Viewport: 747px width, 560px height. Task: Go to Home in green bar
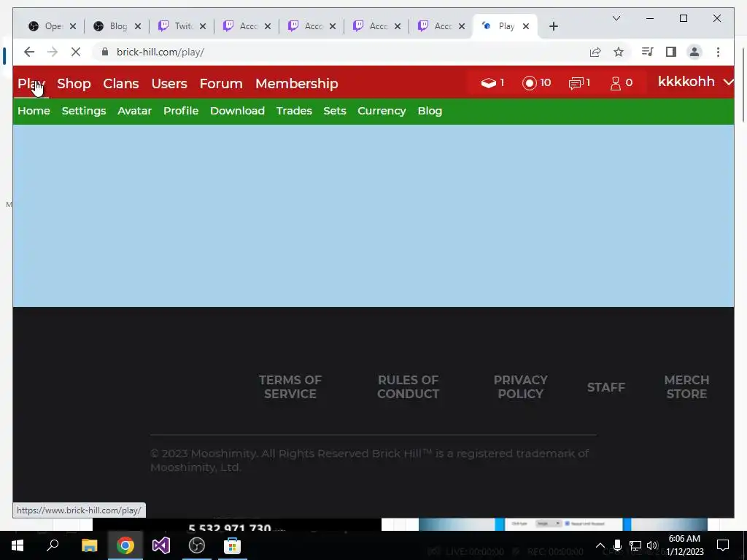pos(34,111)
